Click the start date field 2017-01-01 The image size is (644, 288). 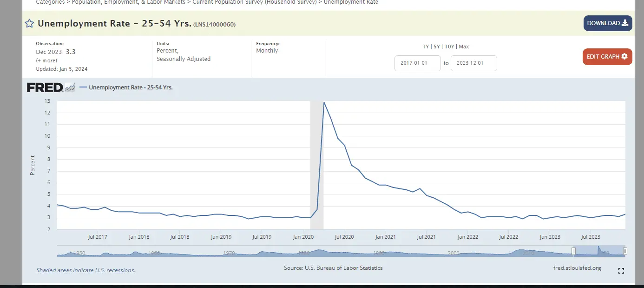coord(417,63)
